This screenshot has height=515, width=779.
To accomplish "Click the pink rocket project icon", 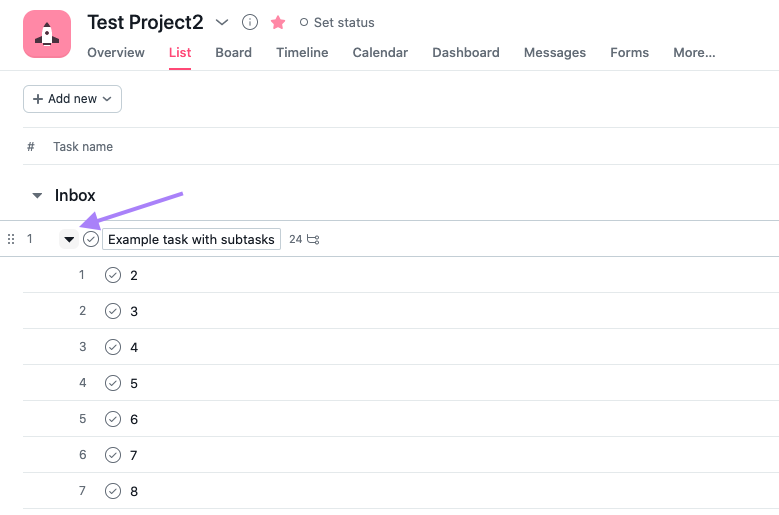I will point(47,34).
